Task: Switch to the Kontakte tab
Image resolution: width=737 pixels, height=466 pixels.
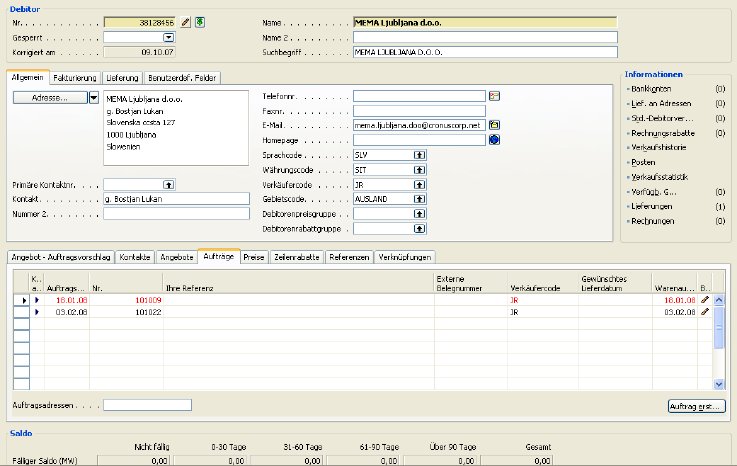Action: coord(135,257)
